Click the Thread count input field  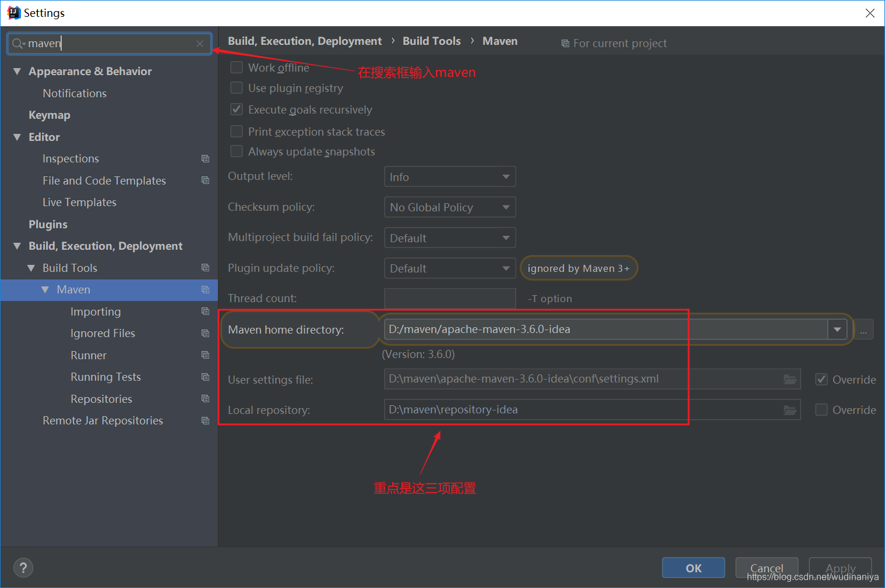tap(450, 299)
